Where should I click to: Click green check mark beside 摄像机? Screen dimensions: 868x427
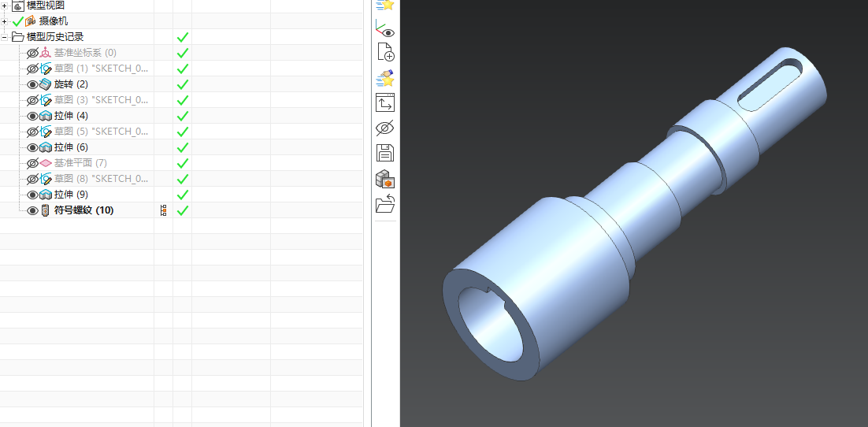[17, 21]
